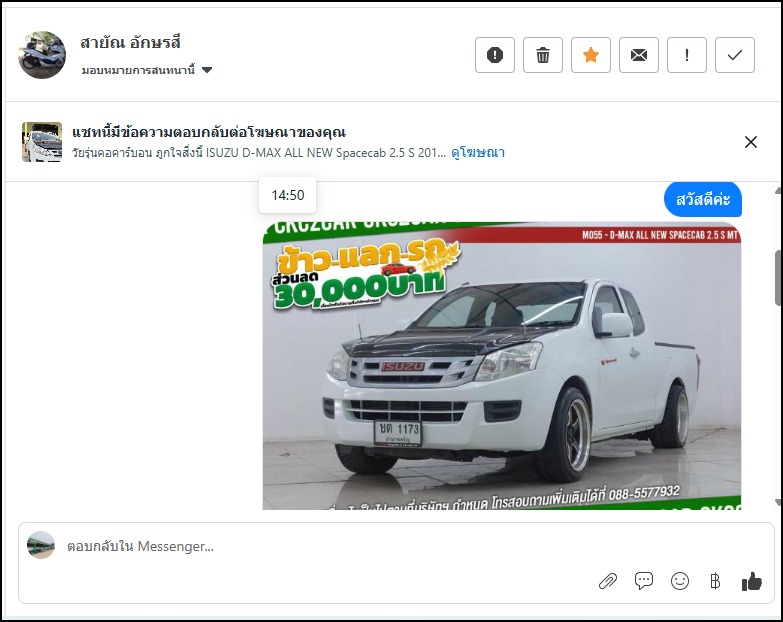Toggle the orange star follow-up marker
The image size is (783, 622).
coord(591,55)
